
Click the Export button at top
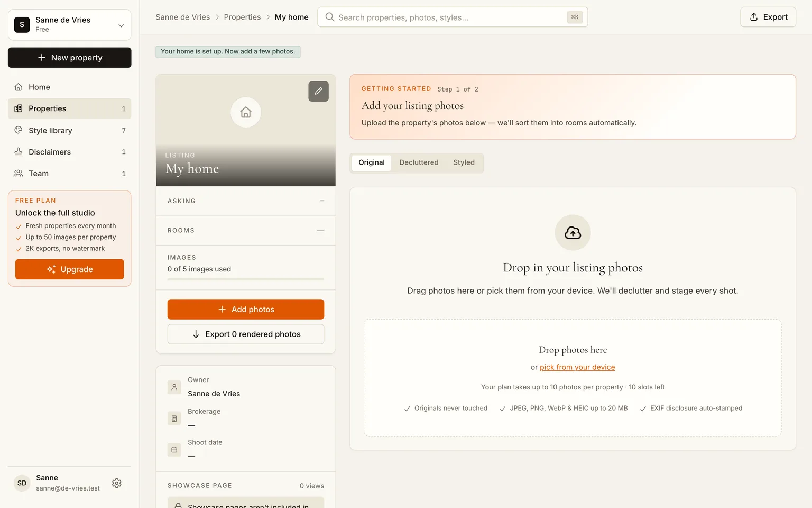(768, 17)
